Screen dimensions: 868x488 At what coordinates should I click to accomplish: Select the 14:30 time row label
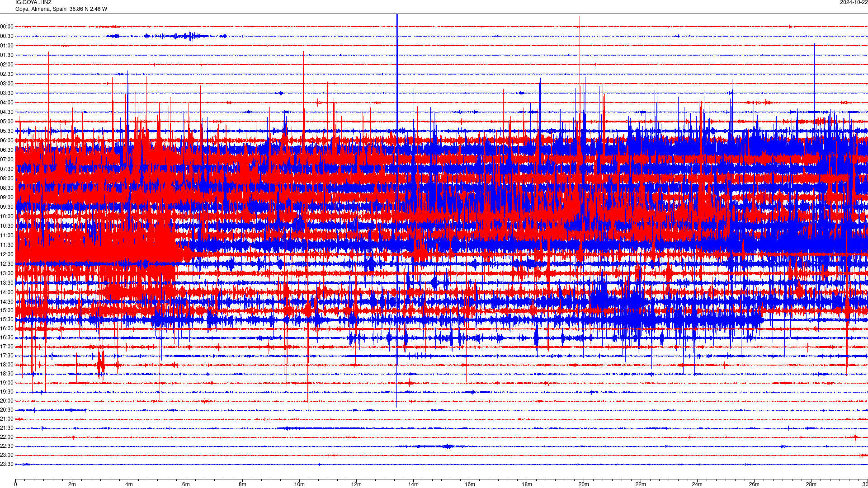click(x=7, y=302)
